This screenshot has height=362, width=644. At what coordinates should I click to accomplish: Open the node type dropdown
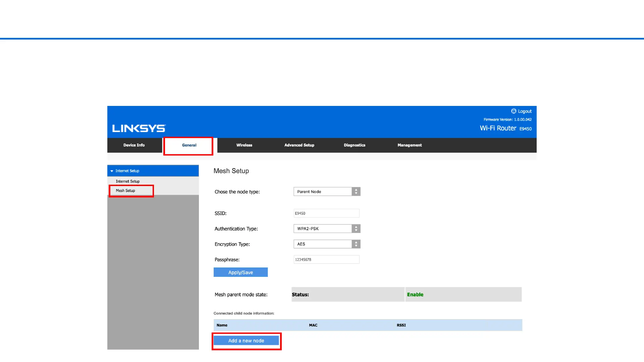point(327,192)
